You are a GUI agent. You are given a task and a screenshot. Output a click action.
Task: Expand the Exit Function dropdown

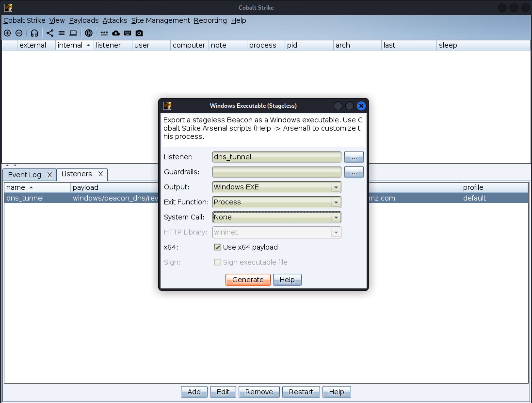(276, 202)
